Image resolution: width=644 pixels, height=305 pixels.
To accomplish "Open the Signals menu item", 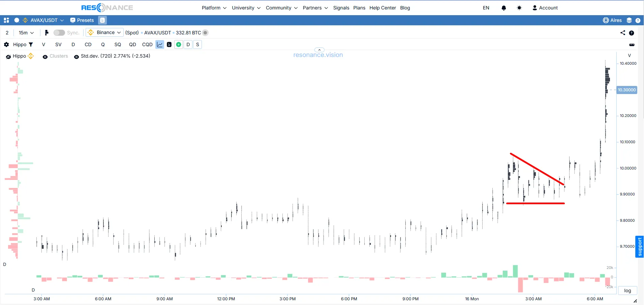I will point(341,8).
